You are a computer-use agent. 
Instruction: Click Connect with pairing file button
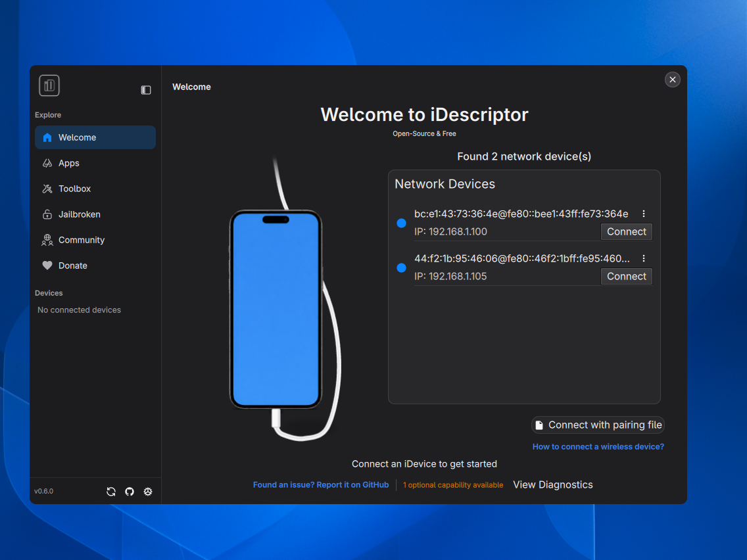tap(598, 425)
